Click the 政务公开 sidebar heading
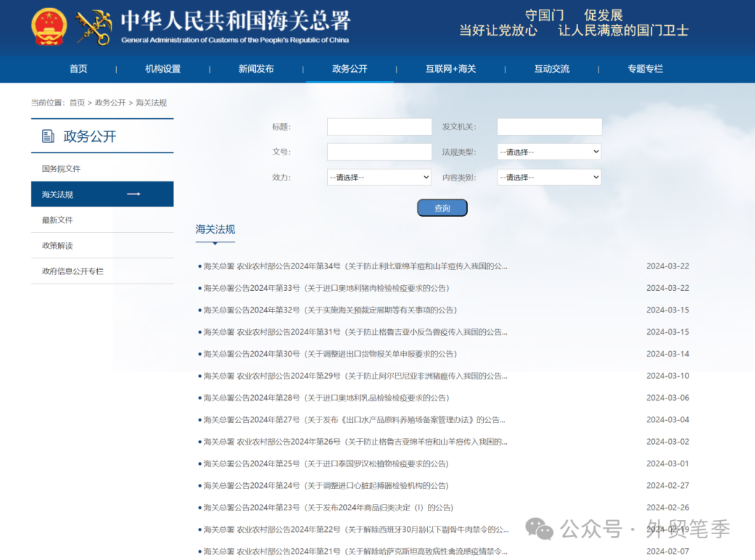This screenshot has width=755, height=560. tap(90, 136)
